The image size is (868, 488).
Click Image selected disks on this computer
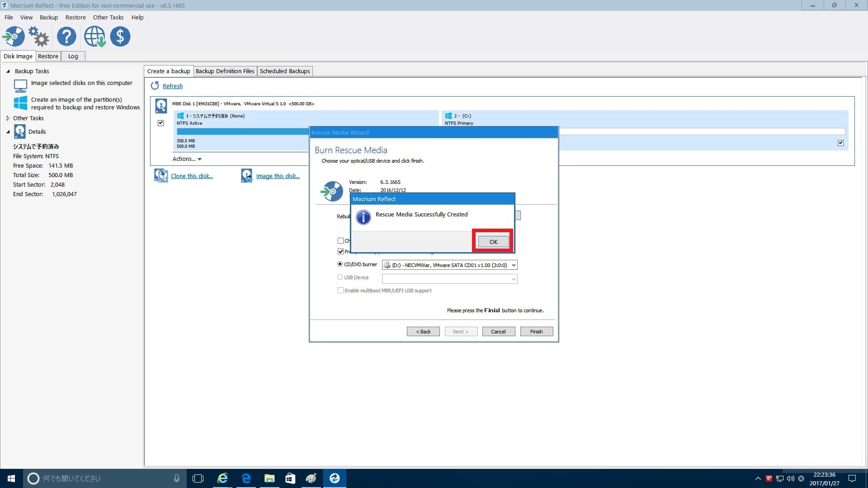81,83
